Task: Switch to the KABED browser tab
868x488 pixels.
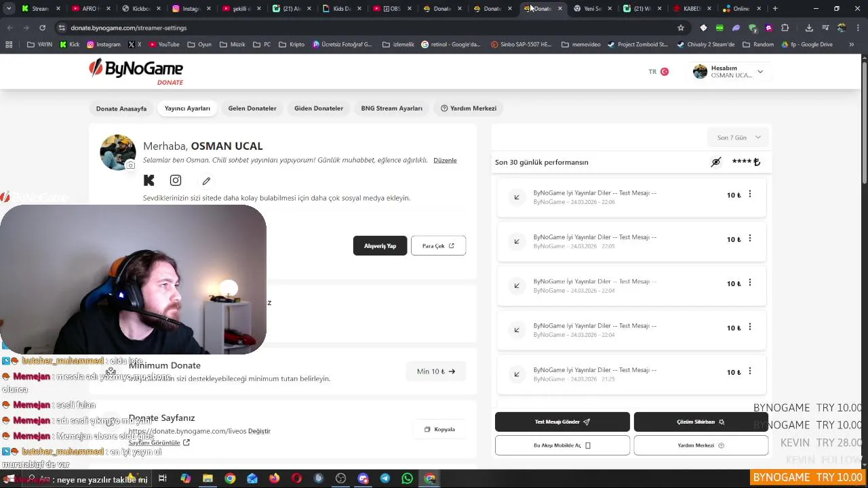Action: (x=691, y=9)
